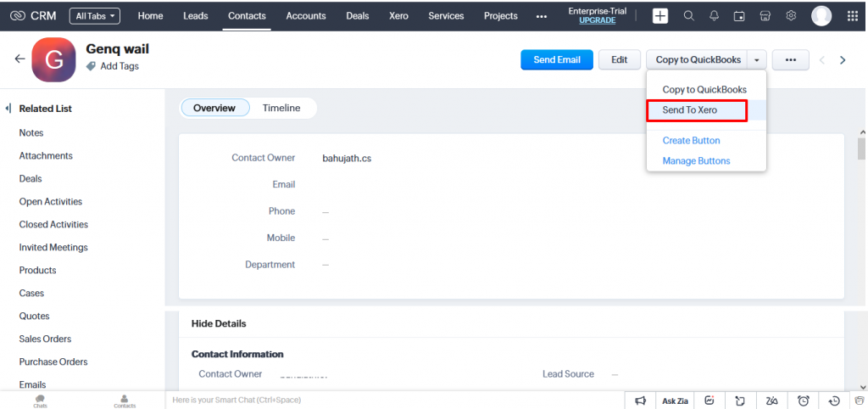Select Copy to QuickBooks in dropdown menu

coord(704,90)
